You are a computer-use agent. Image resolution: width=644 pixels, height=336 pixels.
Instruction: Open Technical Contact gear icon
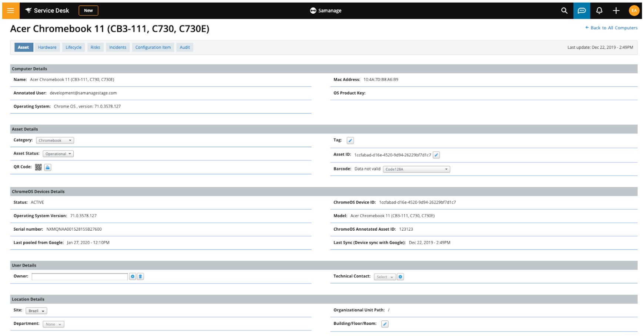pyautogui.click(x=400, y=277)
